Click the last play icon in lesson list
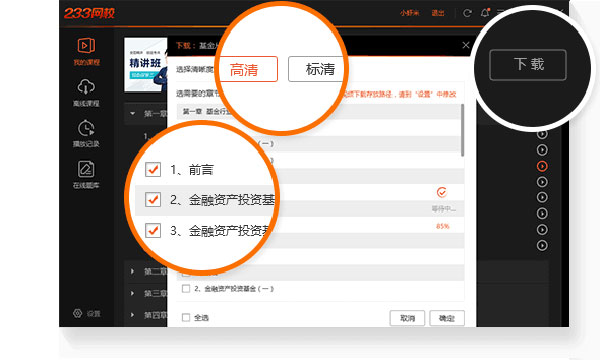The image size is (600, 360). [x=542, y=245]
